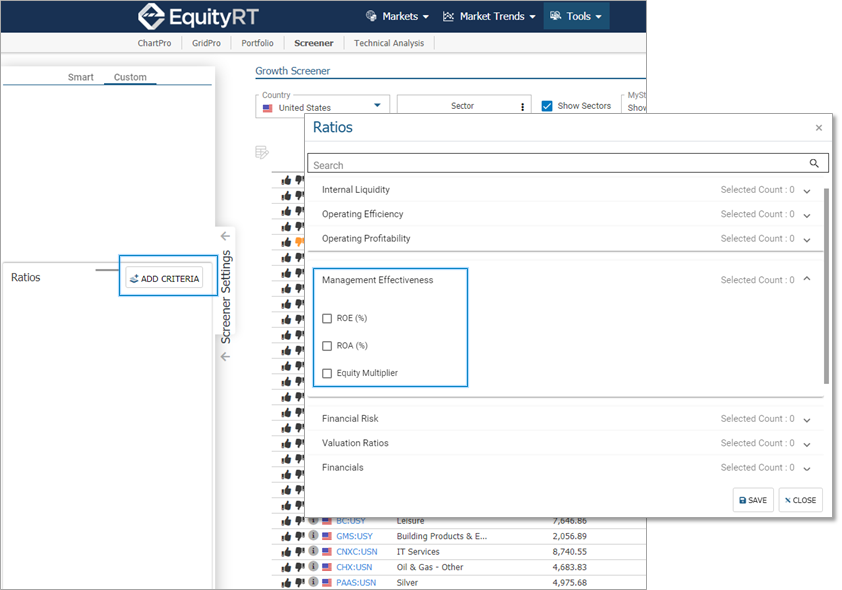Click thumbs down on CNXC:USN row

pos(300,551)
